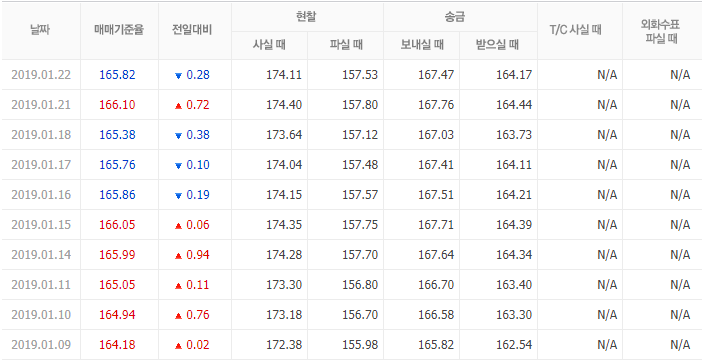Click the 보내실 때 sub-header
The width and height of the screenshot is (702, 361).
click(x=422, y=45)
